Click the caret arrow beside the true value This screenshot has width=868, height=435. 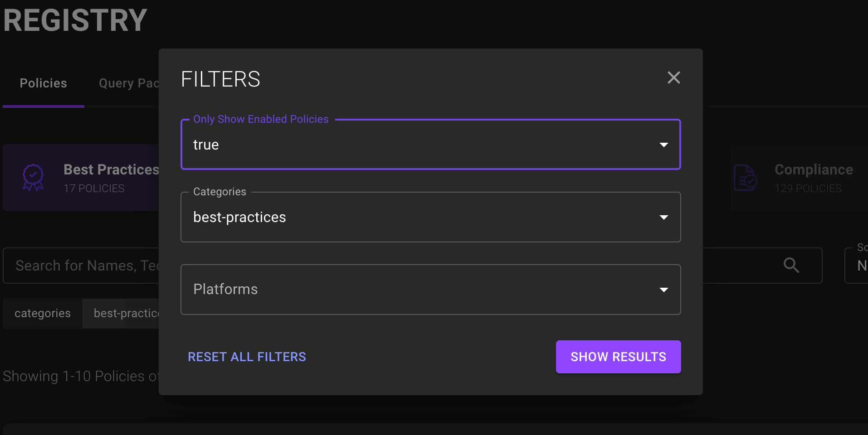[663, 145]
